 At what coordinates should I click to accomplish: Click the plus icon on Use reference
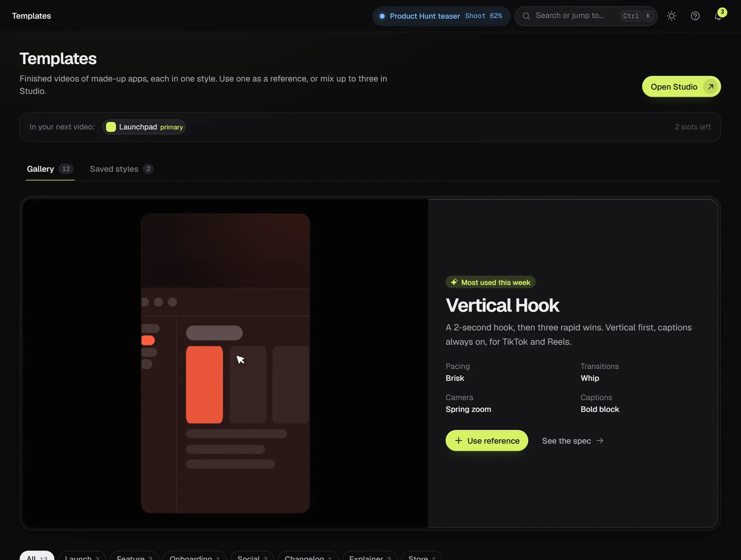(x=458, y=441)
